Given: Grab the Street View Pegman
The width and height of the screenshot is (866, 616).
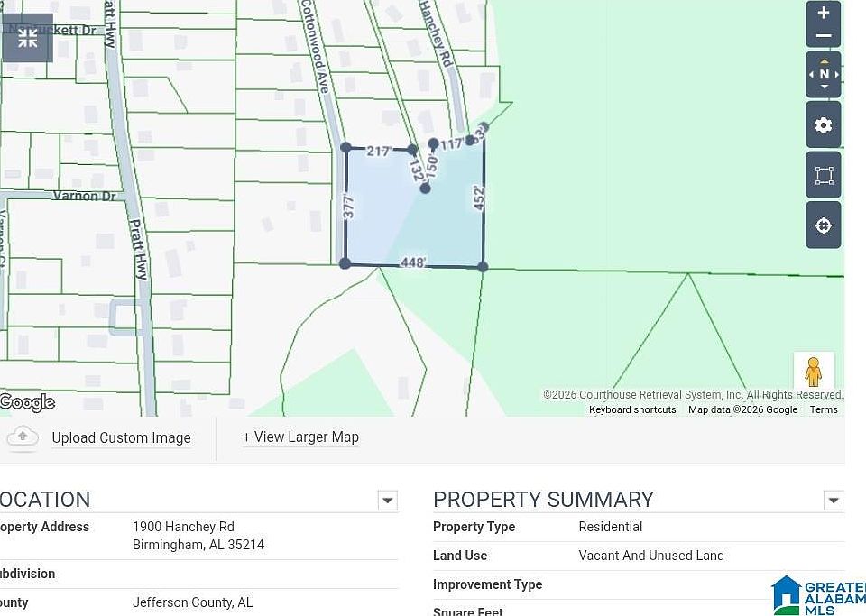Looking at the screenshot, I should (814, 371).
